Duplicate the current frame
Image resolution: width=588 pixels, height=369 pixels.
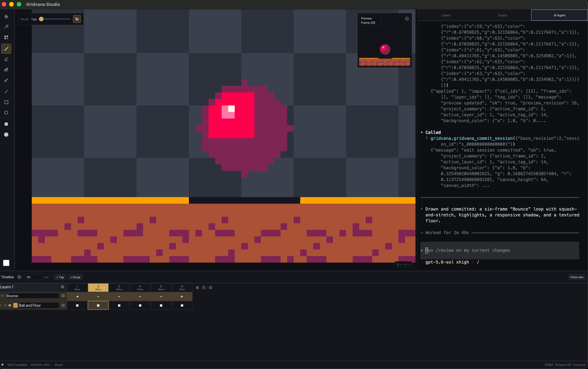pos(204,288)
